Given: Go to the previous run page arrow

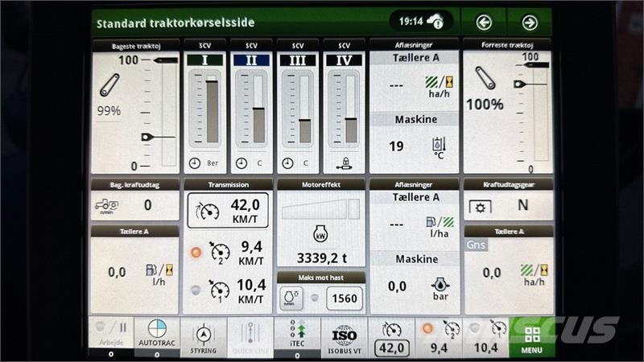Looking at the screenshot, I should pos(484,23).
